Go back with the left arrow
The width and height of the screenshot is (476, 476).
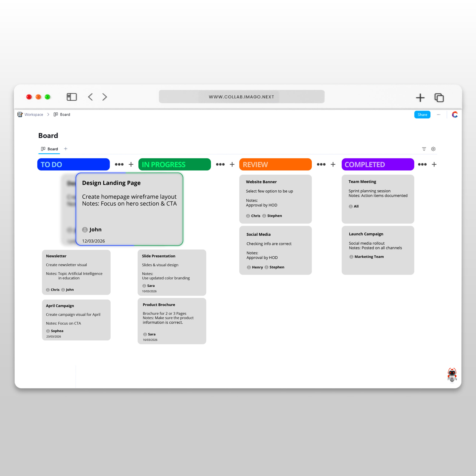coord(90,97)
